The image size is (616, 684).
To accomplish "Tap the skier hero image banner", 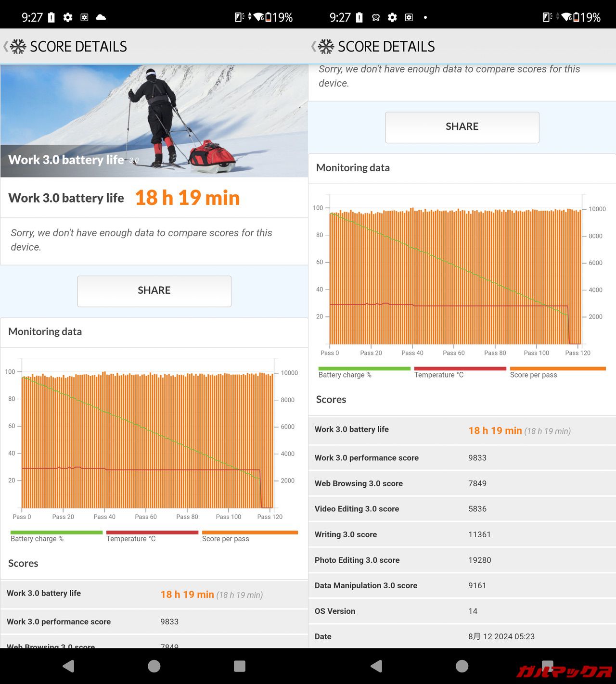I will (x=154, y=121).
